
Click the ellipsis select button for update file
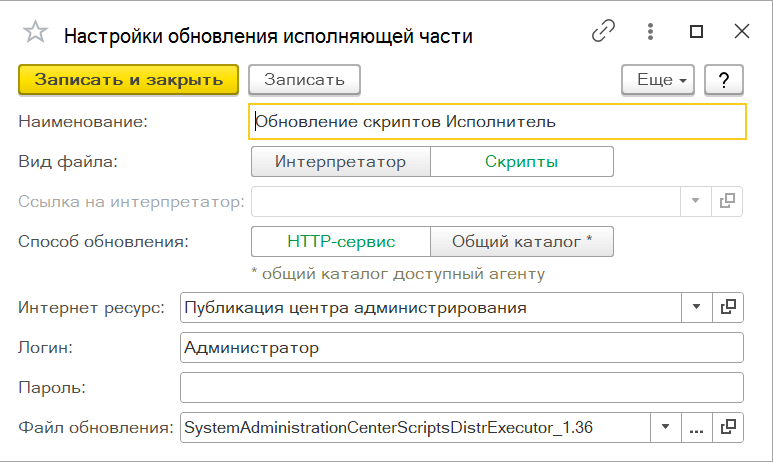pos(696,427)
